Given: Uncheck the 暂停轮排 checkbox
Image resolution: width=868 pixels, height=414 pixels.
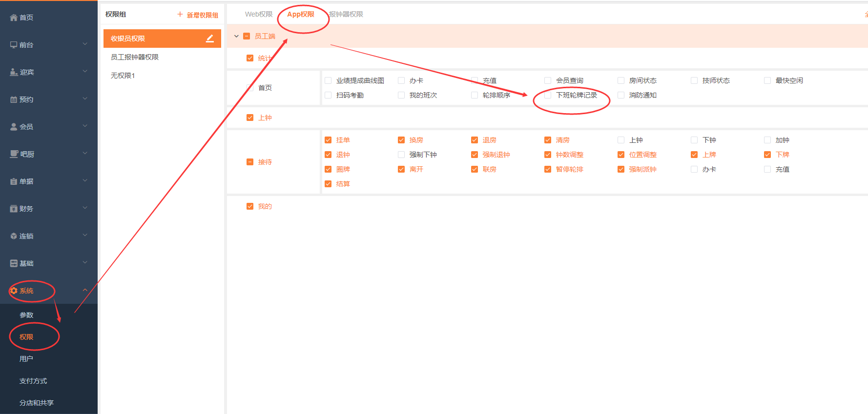Looking at the screenshot, I should tap(548, 169).
